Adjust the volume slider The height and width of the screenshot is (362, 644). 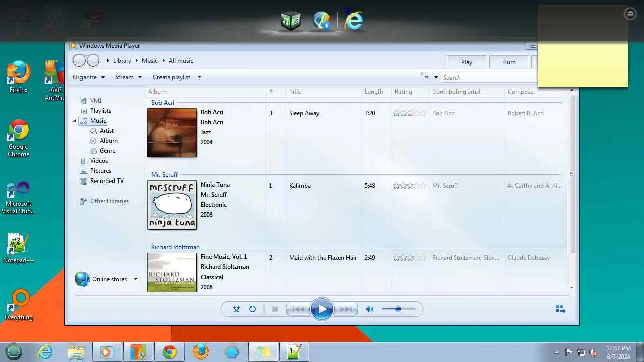pyautogui.click(x=398, y=309)
